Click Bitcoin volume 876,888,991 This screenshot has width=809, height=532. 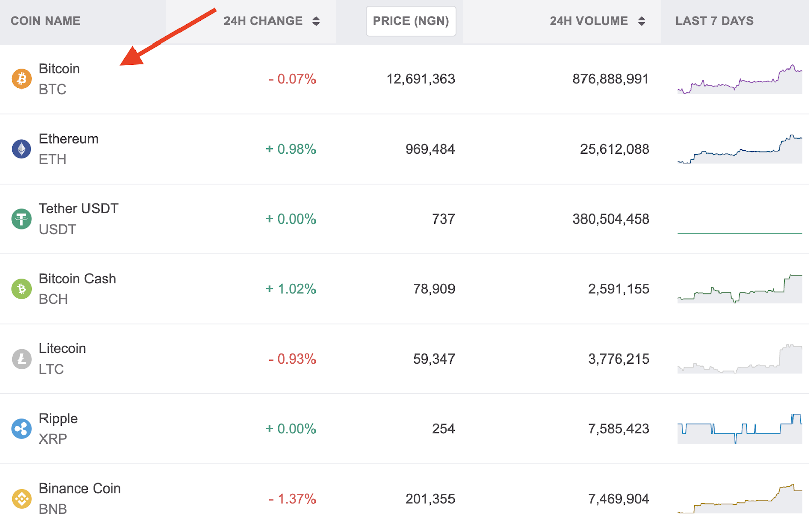tap(611, 79)
